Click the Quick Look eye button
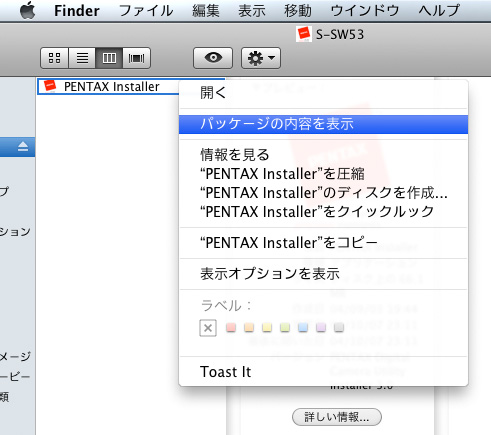Viewport: 491px width, 435px height. (213, 58)
